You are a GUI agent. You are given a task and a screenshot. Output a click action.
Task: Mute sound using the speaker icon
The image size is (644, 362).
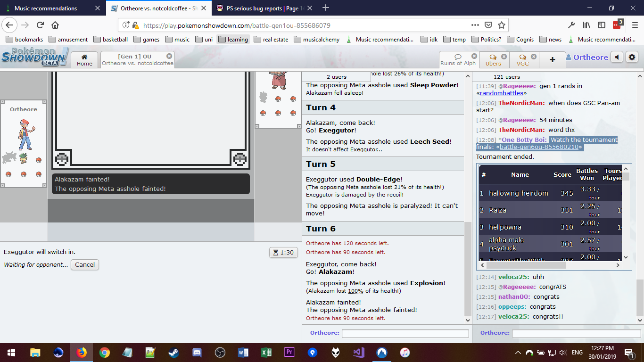point(617,57)
